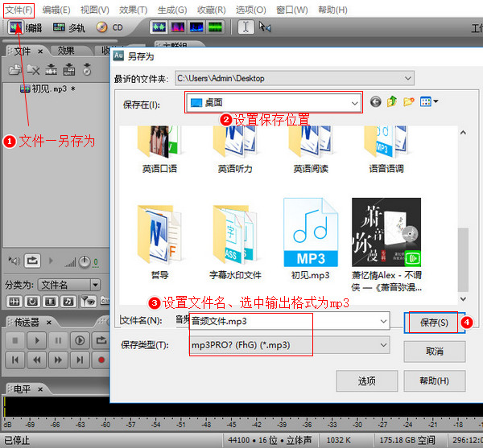Go up one folder level in dialog
Viewport: 483px width, 448px height.
(x=392, y=101)
